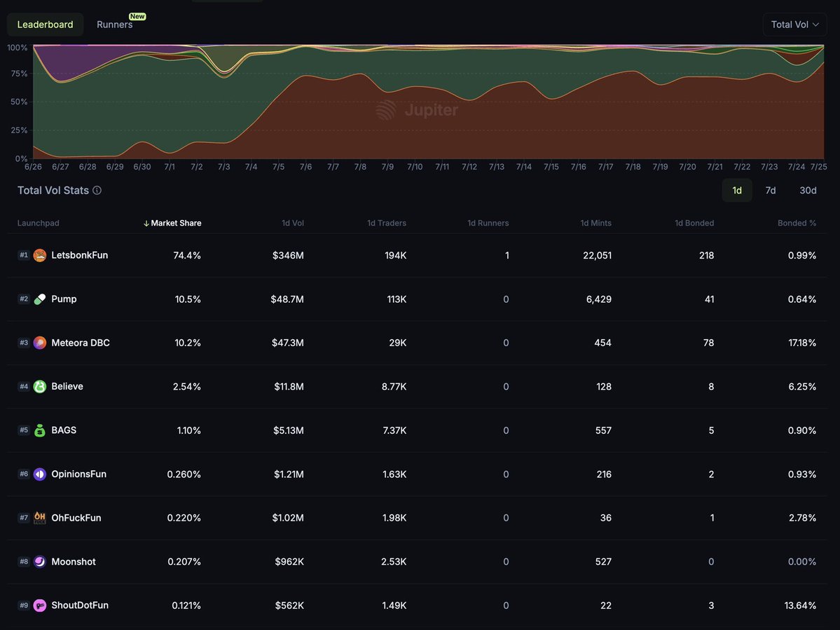
Task: Click the 2.78% bonded value
Action: [x=802, y=518]
